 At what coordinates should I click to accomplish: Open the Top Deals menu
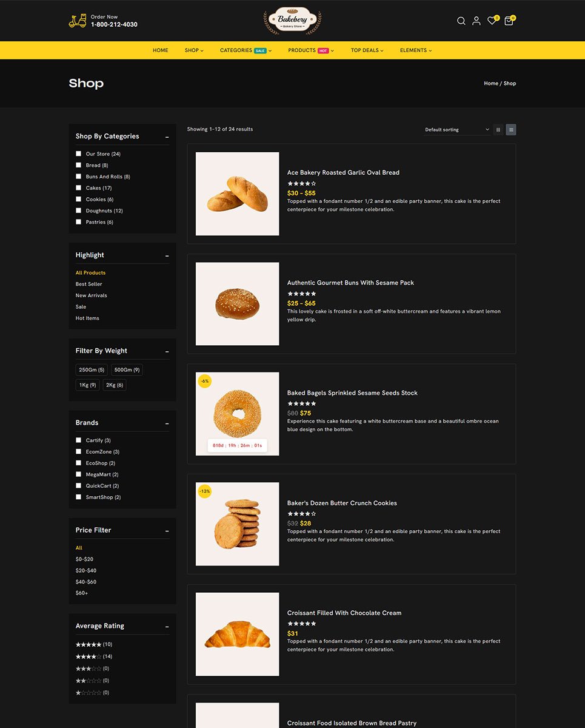(367, 50)
